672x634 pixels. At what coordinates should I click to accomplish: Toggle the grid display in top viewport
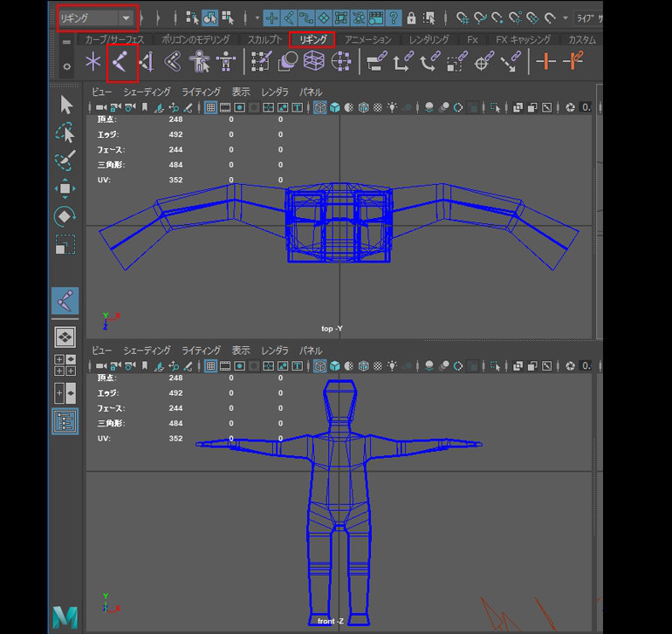[210, 108]
